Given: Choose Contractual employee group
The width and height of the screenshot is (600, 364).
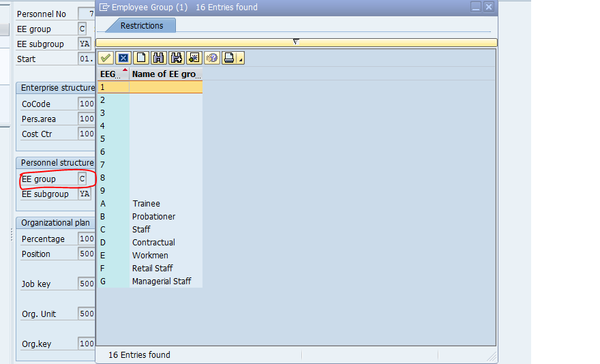Looking at the screenshot, I should (x=153, y=243).
